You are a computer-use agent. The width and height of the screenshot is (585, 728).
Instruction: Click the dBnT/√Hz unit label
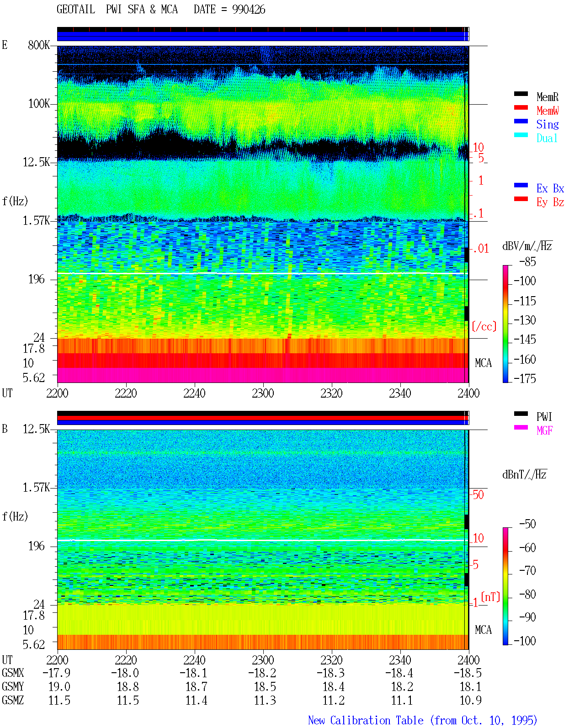click(525, 474)
